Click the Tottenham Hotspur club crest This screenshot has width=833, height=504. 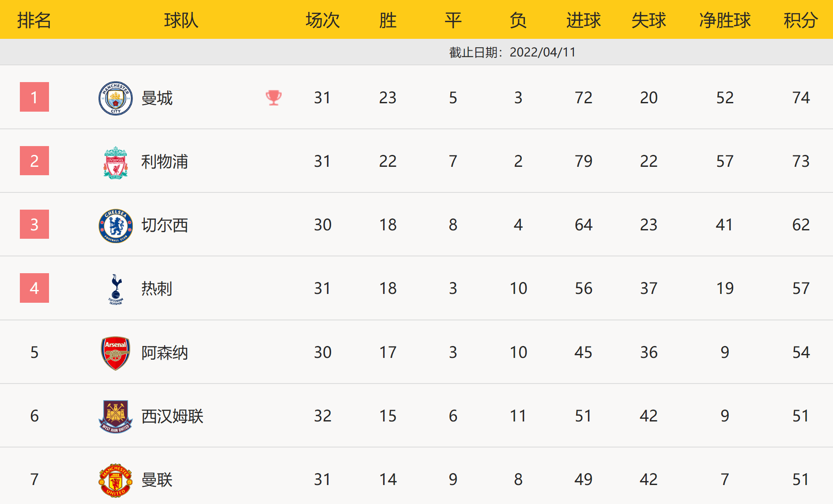[116, 289]
